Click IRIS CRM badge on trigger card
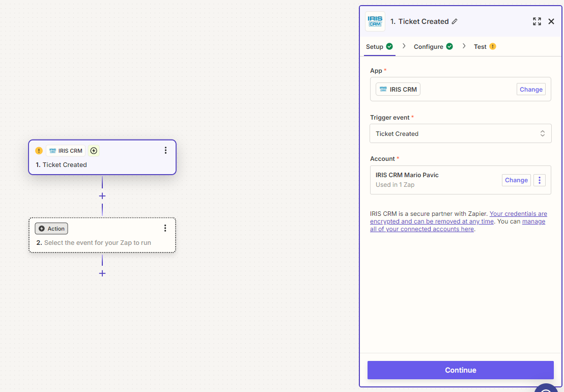 (x=66, y=151)
